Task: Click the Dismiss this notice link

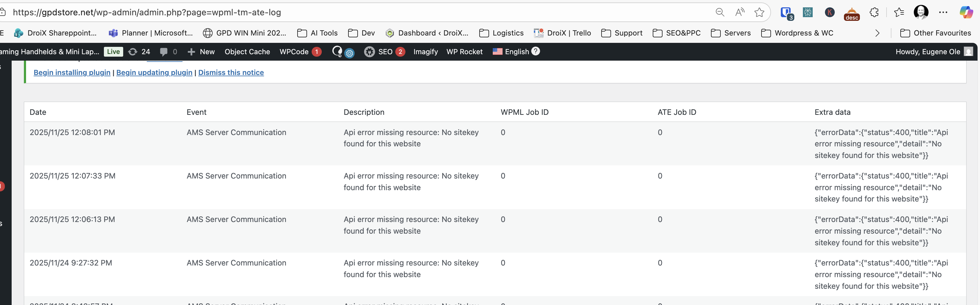Action: pyautogui.click(x=231, y=72)
